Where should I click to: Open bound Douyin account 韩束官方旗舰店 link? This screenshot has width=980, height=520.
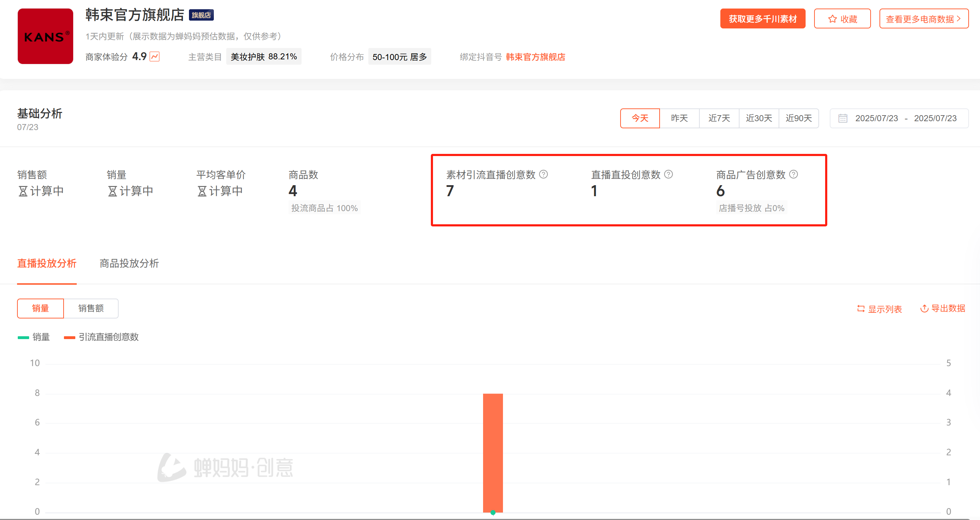pos(535,57)
